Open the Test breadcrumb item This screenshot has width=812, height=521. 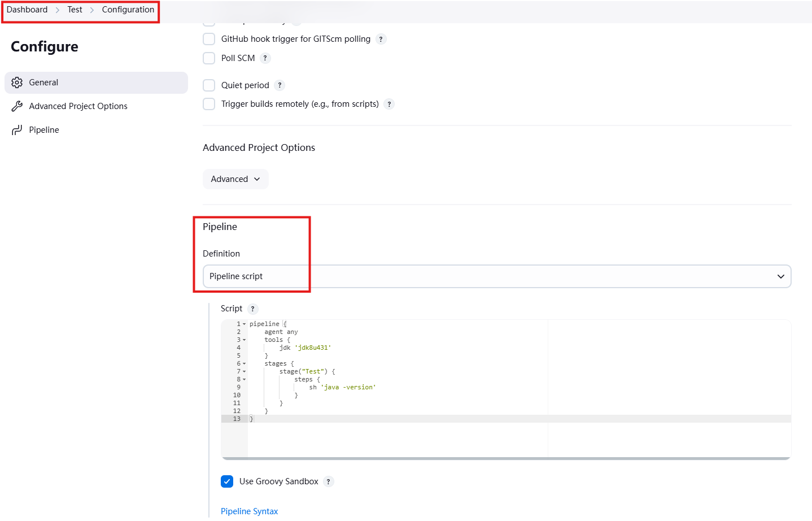pos(74,10)
